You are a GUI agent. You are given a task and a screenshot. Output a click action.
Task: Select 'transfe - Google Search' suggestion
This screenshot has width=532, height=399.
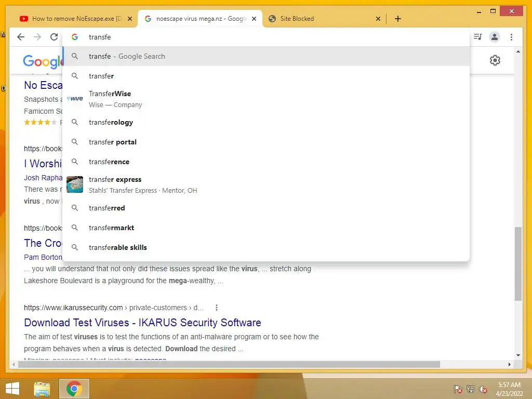click(x=267, y=56)
